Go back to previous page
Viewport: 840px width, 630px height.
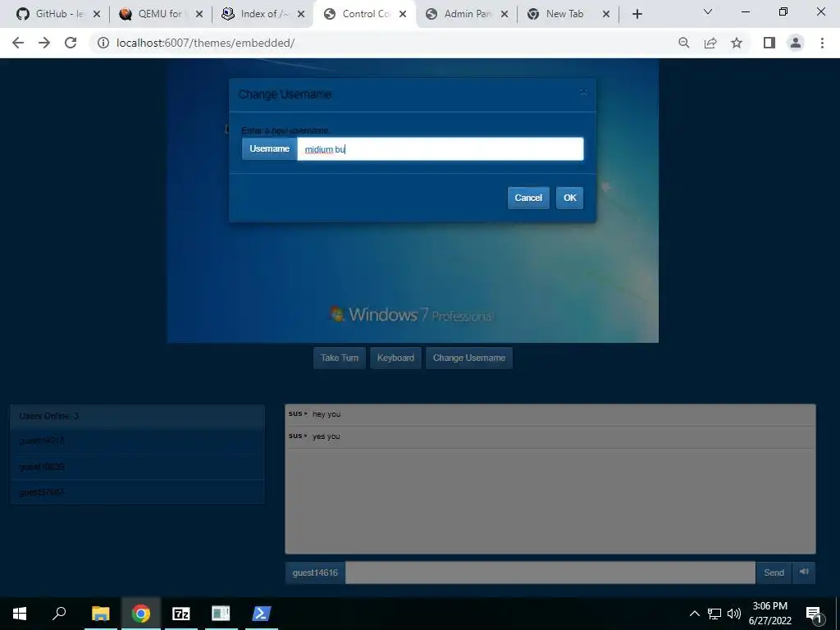click(18, 43)
